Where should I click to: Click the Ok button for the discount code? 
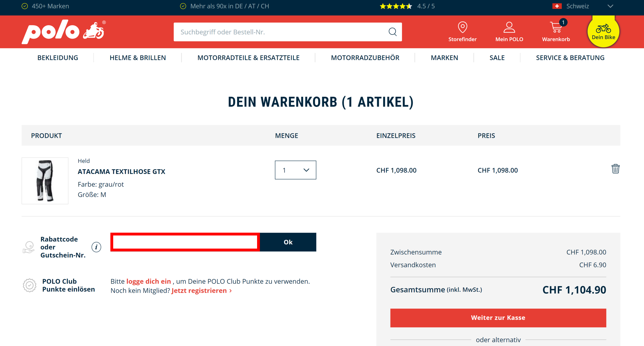288,242
